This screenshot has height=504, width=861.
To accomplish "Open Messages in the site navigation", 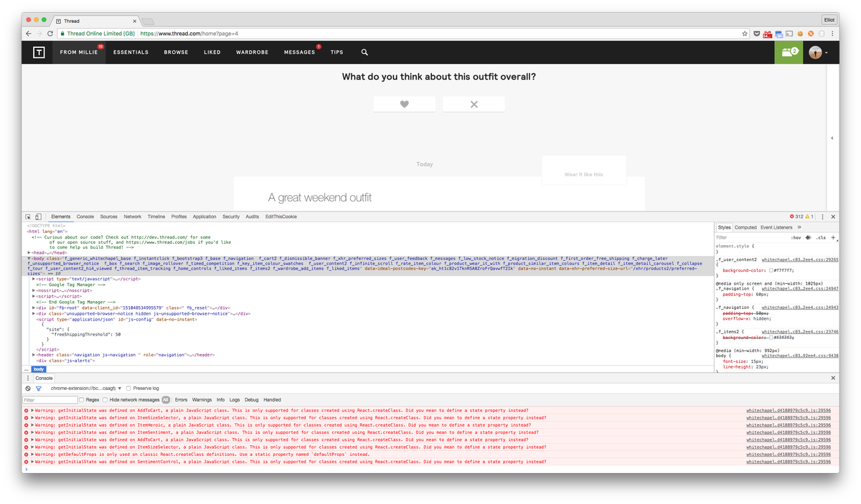I will point(299,52).
